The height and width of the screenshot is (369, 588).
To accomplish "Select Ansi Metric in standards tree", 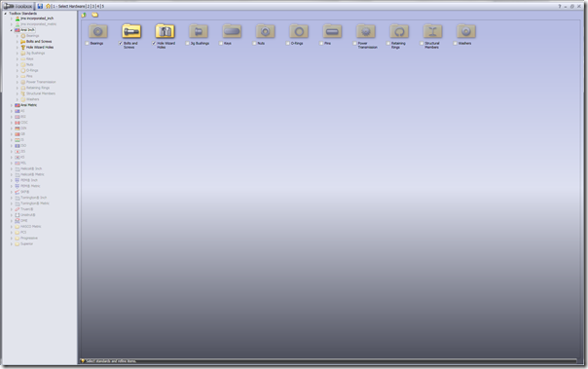I will tap(28, 105).
